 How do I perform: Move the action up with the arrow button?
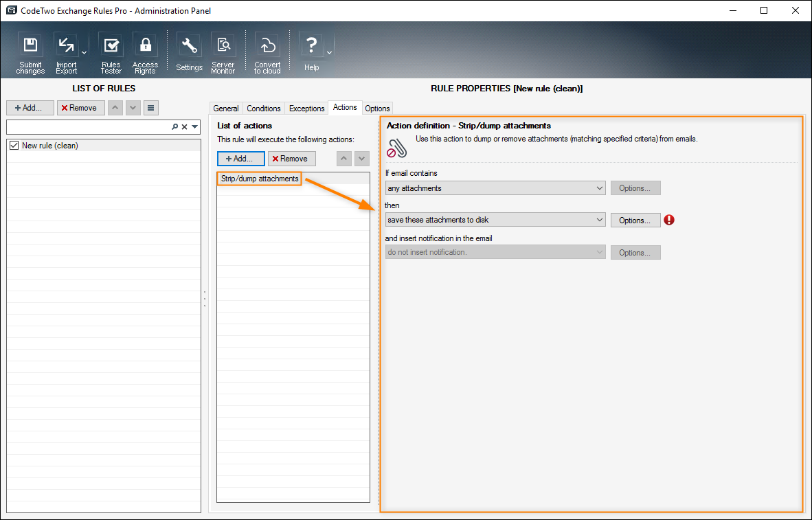point(344,159)
